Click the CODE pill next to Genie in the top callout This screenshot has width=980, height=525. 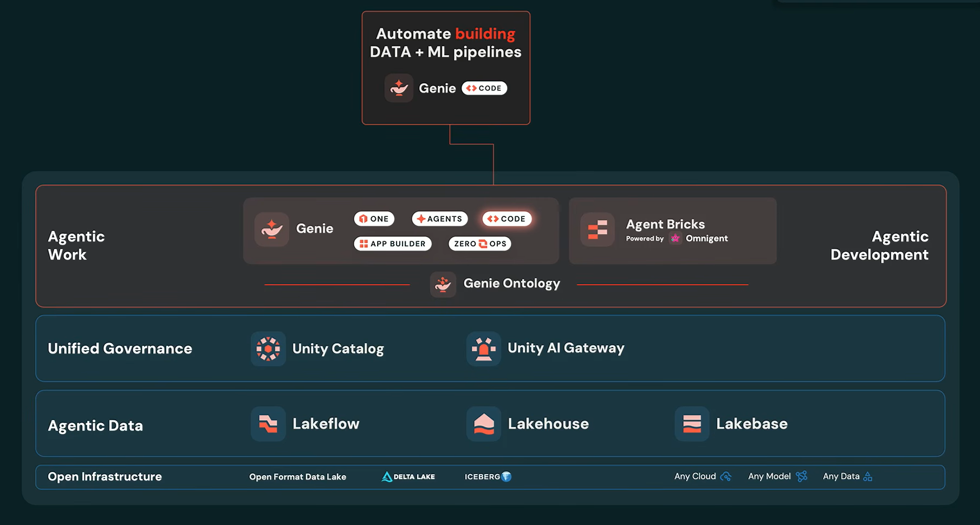484,88
